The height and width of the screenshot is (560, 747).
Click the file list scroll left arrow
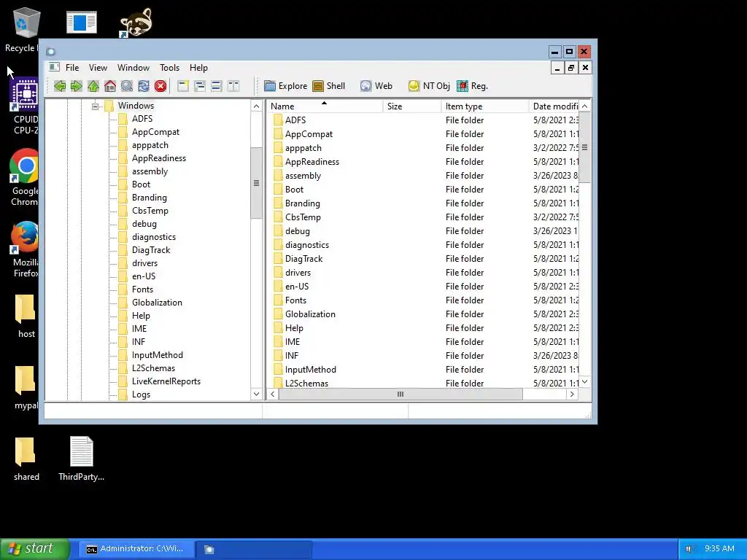pos(273,394)
